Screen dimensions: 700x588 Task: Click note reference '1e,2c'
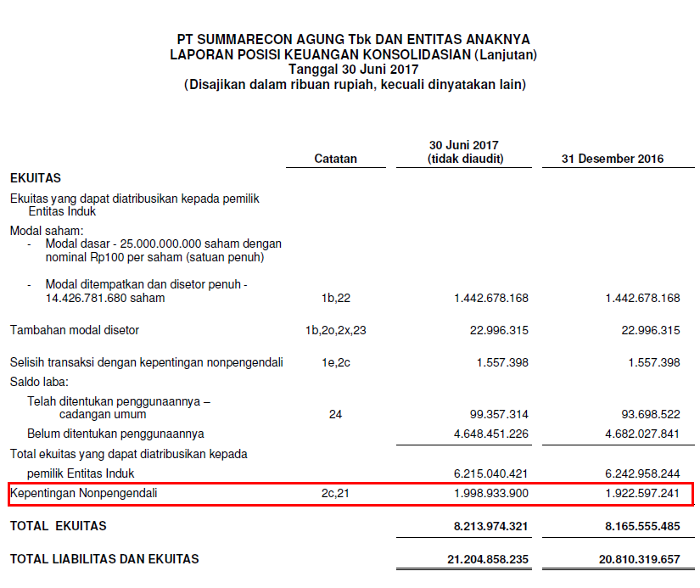335,362
